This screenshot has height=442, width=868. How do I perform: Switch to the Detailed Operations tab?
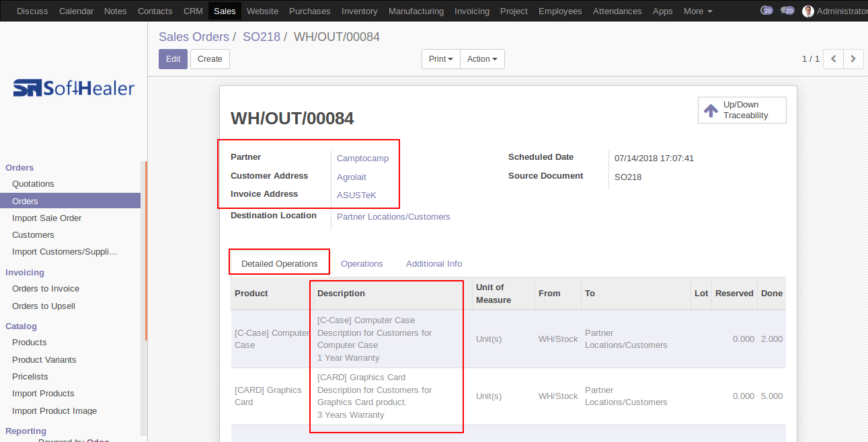pyautogui.click(x=280, y=263)
